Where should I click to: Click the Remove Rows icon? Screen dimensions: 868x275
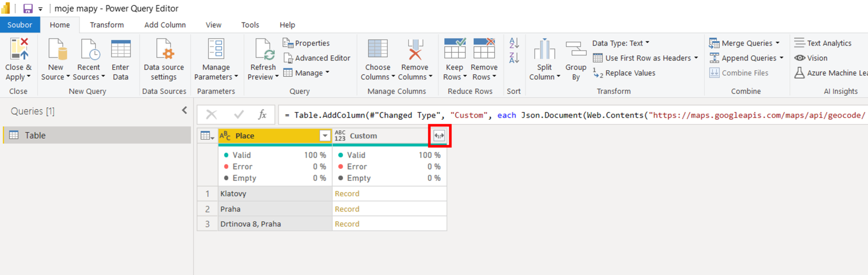coord(484,48)
